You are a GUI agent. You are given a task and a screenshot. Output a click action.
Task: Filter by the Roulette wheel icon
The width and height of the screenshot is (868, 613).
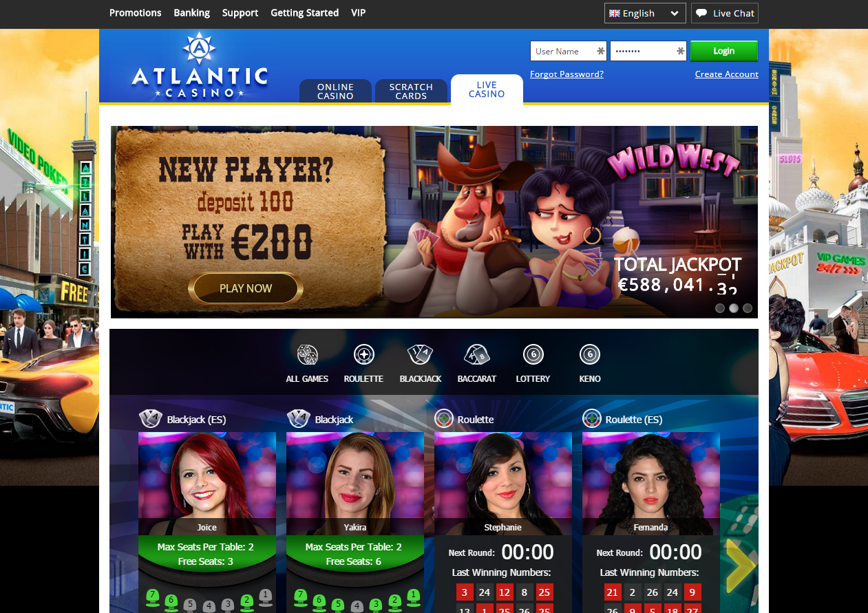click(363, 355)
